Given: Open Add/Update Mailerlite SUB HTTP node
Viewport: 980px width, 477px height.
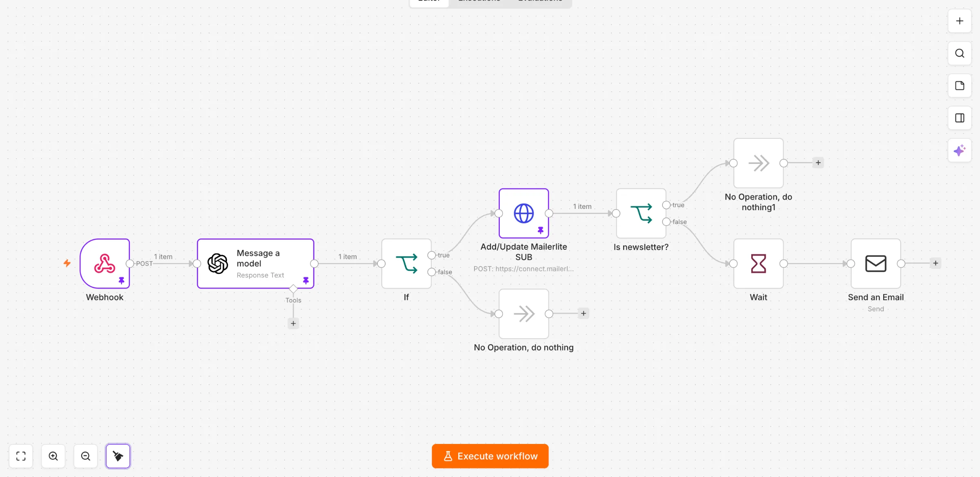Looking at the screenshot, I should coord(524,213).
